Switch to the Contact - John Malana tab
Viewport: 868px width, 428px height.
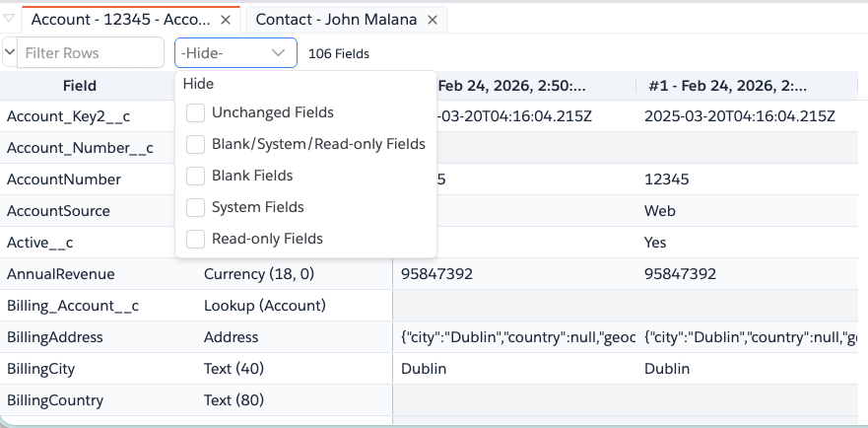[335, 20]
